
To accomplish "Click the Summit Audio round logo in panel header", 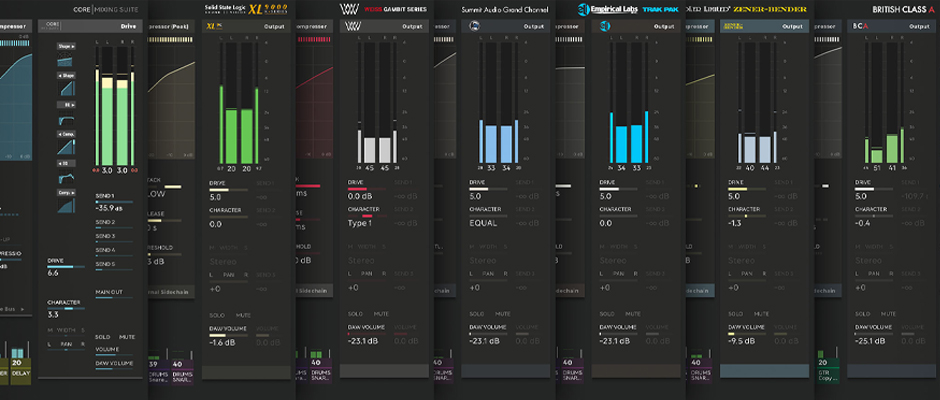I will [x=474, y=26].
